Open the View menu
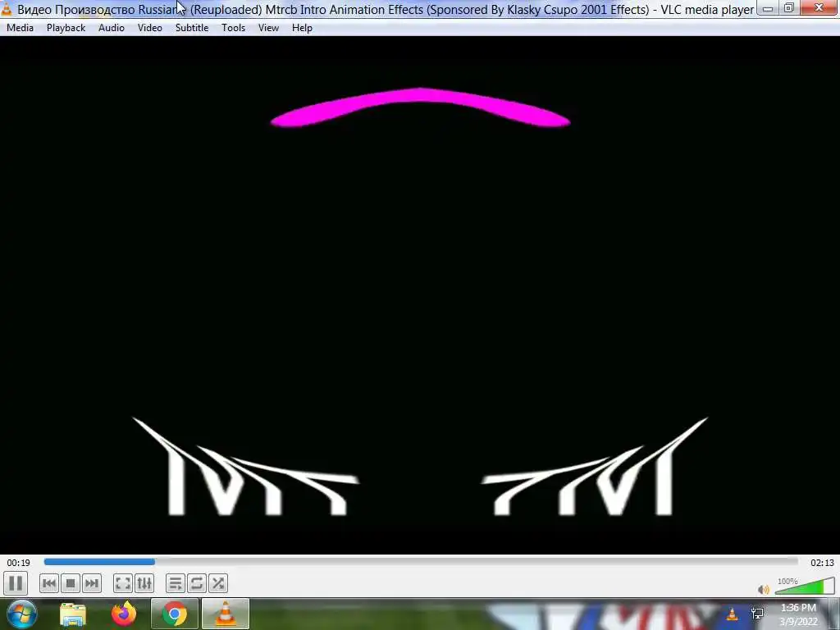The image size is (840, 630). tap(268, 28)
